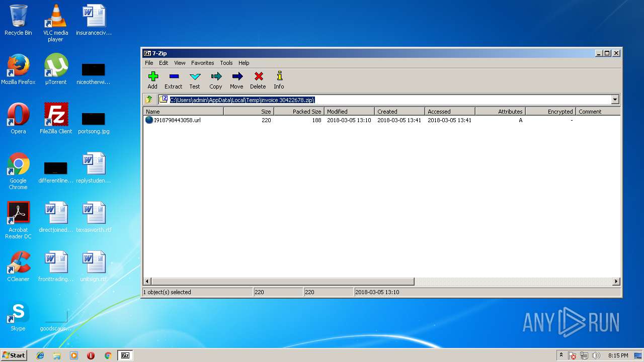Expand the address path dropdown

pyautogui.click(x=615, y=100)
